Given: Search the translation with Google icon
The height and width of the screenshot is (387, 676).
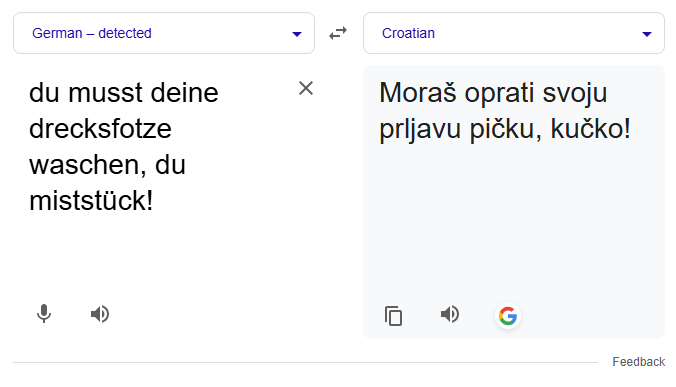Looking at the screenshot, I should [x=508, y=316].
